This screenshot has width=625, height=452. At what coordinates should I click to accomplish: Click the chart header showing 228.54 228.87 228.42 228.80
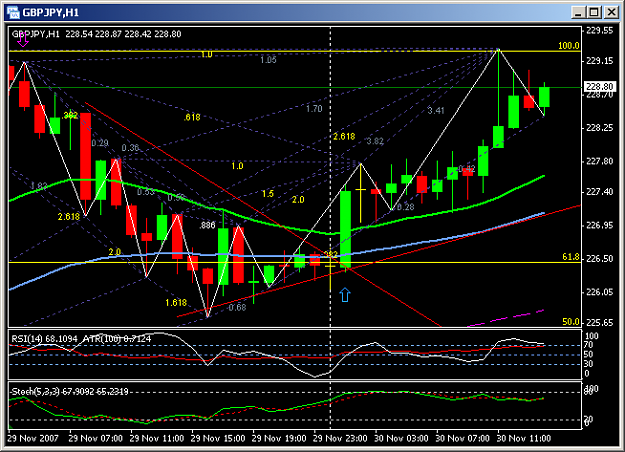pos(124,34)
